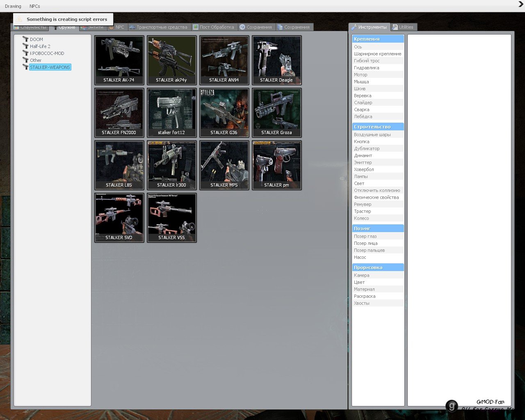Spawn the STALKER AK-74 weapon
525x420 pixels.
click(119, 60)
